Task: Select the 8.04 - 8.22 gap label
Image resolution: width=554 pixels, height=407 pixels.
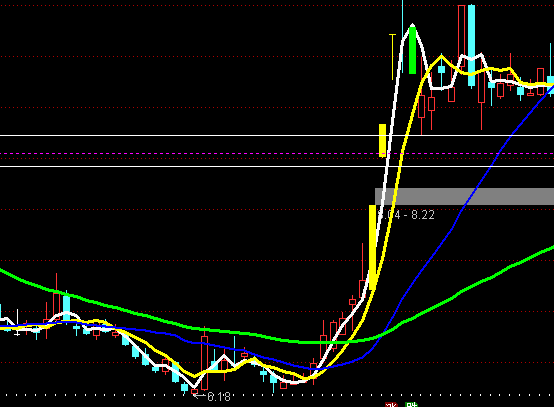Action: (406, 215)
